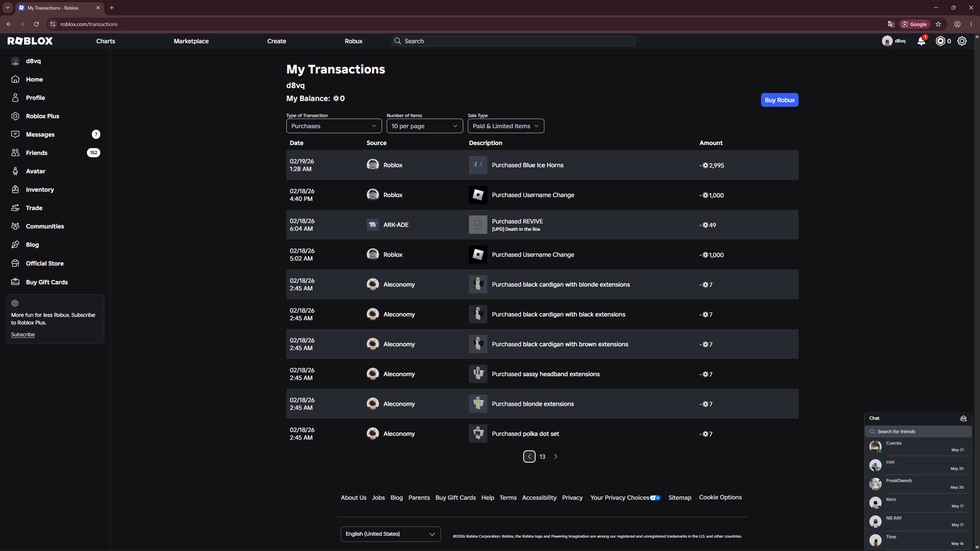Screen dimensions: 980x551
Task: Open FreakDweeb chat conversation
Action: click(918, 484)
